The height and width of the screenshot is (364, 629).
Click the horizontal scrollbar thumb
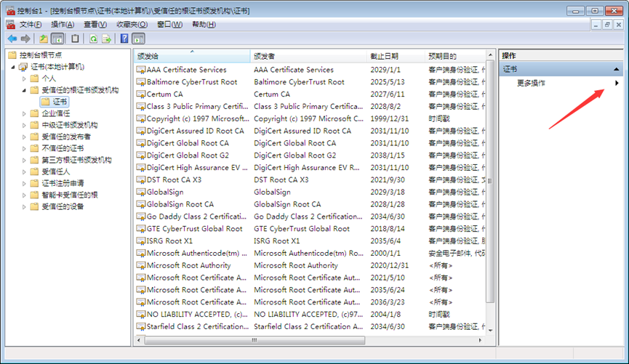tap(255, 340)
